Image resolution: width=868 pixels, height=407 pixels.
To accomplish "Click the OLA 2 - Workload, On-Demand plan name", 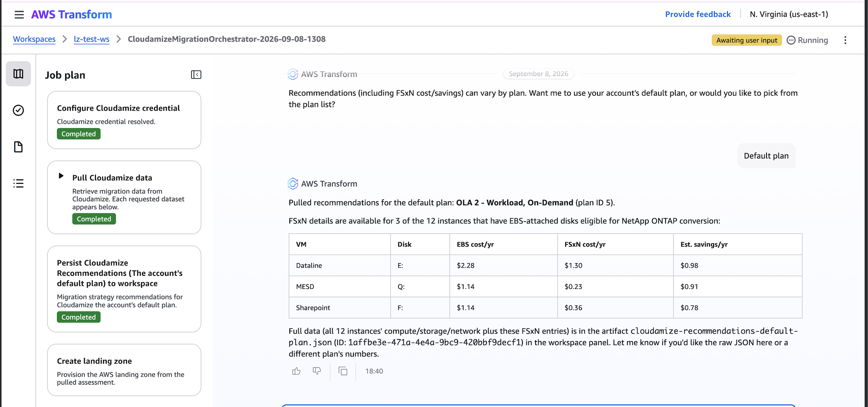I will [515, 203].
